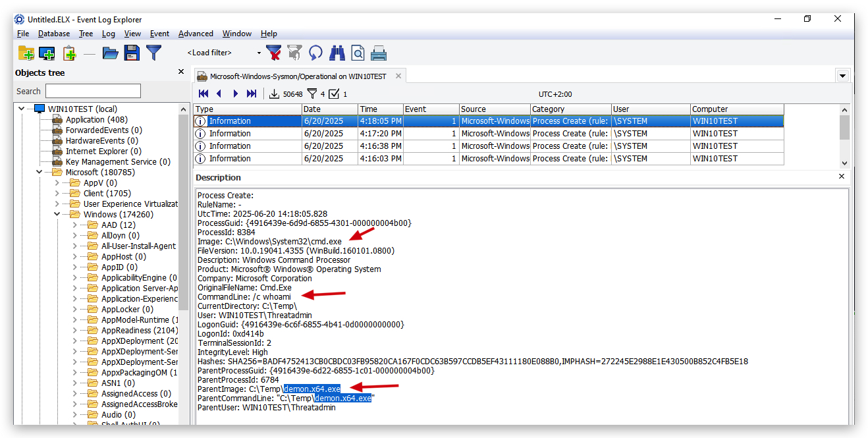The height and width of the screenshot is (438, 868).
Task: Open the log tab list dropdown arrow
Action: 842,76
